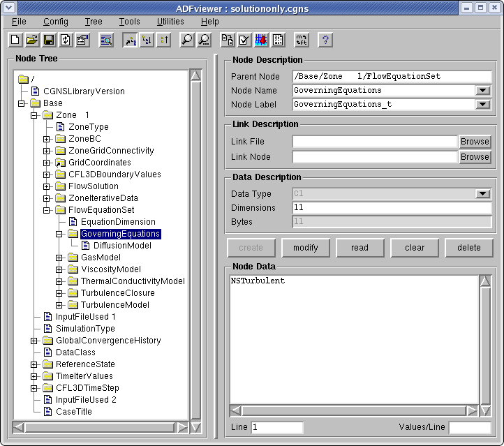The image size is (504, 446).
Task: Click the Line number input field
Action: (x=277, y=427)
